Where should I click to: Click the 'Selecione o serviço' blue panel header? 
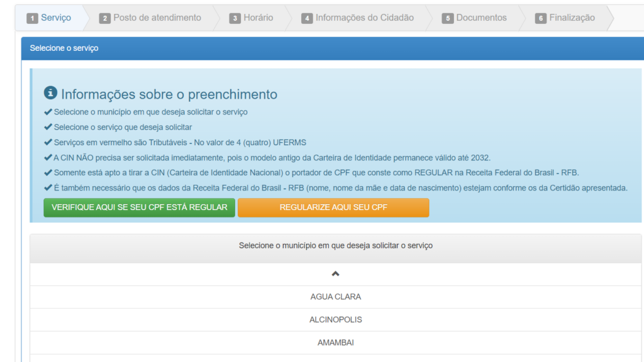(332, 48)
